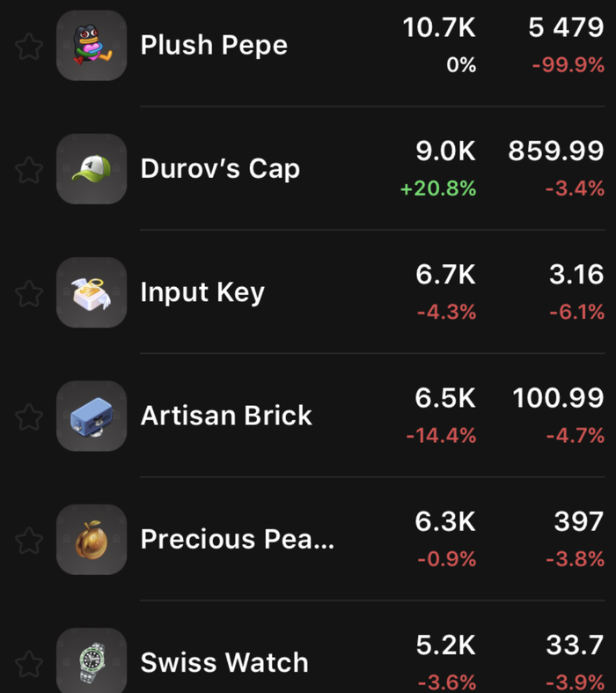Select the Artisan Brick icon
The width and height of the screenshot is (616, 693).
click(x=92, y=416)
